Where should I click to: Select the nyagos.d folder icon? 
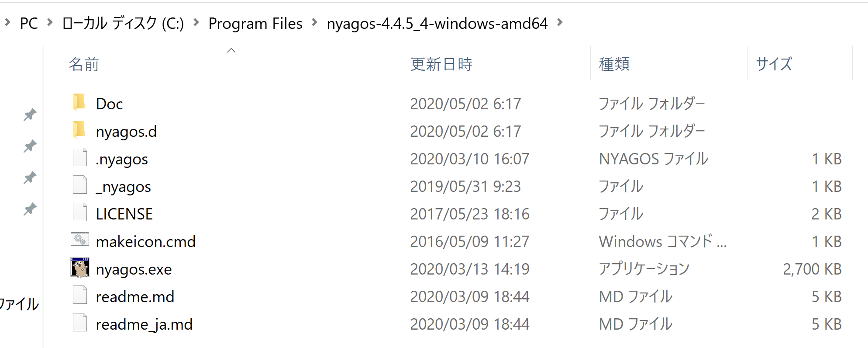click(79, 130)
